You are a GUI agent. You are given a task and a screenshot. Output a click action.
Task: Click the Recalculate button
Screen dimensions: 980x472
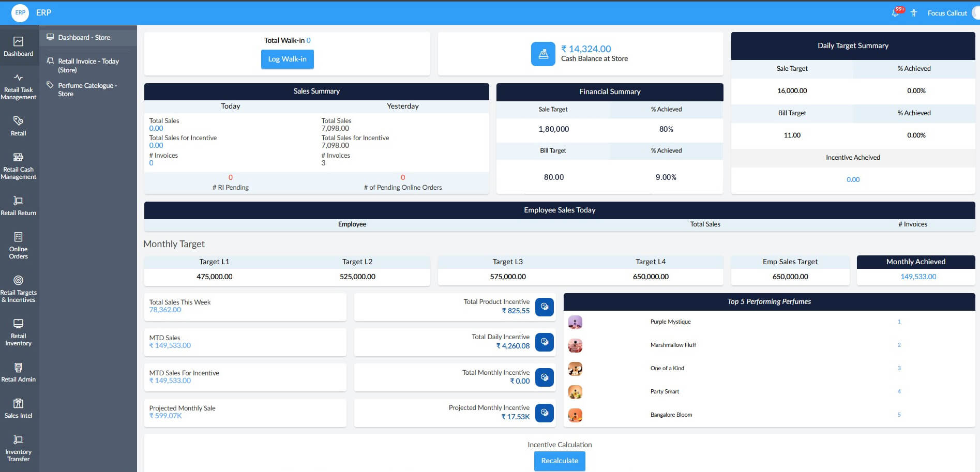[560, 461]
